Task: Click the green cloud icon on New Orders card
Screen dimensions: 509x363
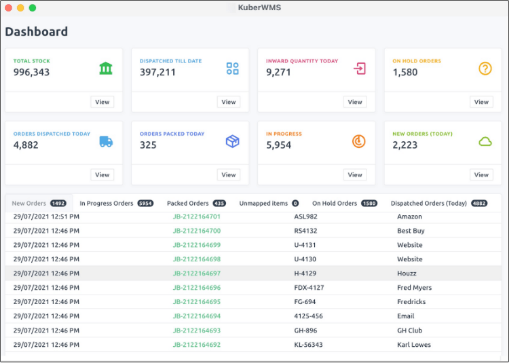Action: click(x=485, y=142)
